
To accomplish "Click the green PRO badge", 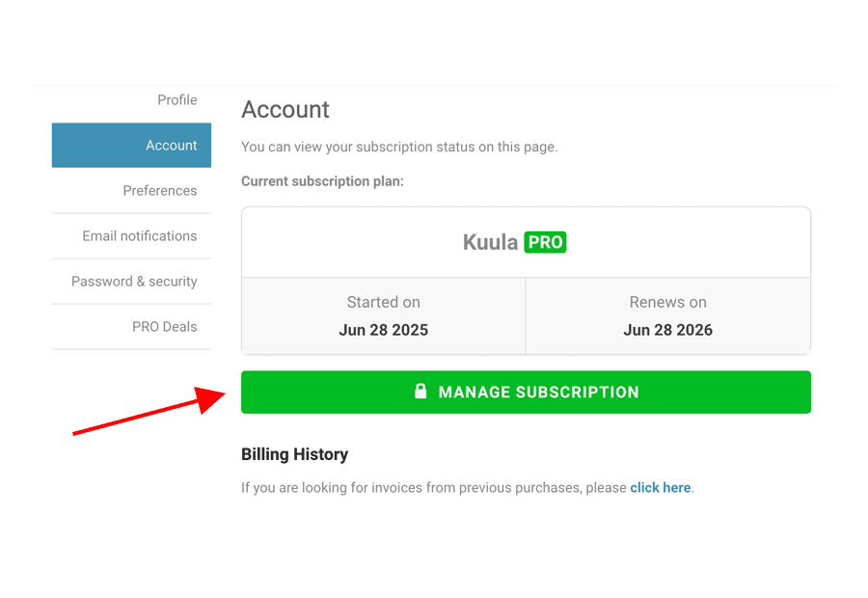I will click(x=545, y=242).
